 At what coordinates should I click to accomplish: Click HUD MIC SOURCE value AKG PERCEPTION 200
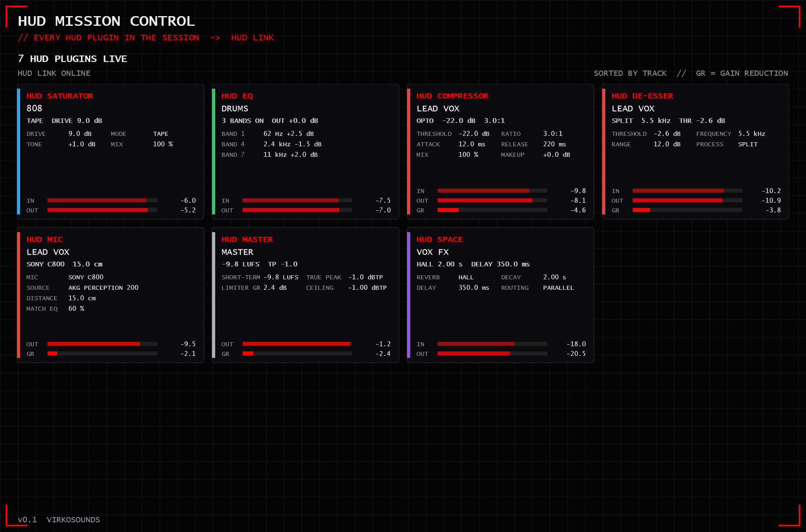point(103,287)
